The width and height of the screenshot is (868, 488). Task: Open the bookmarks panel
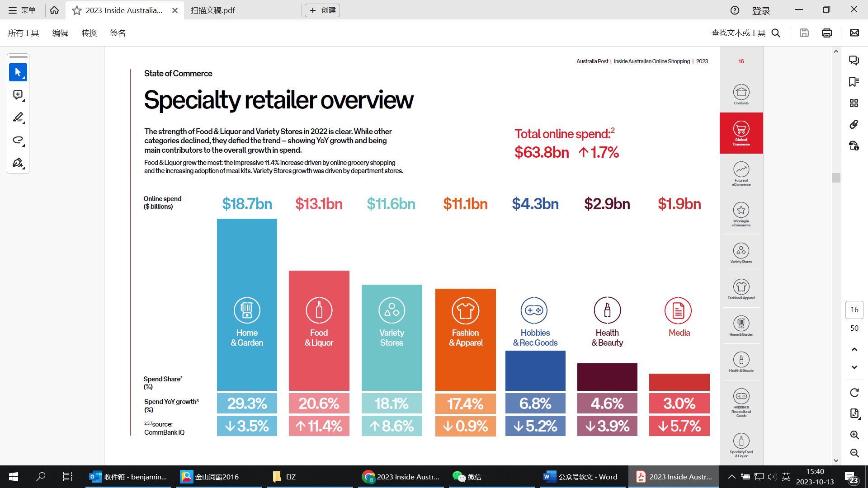[x=854, y=82]
